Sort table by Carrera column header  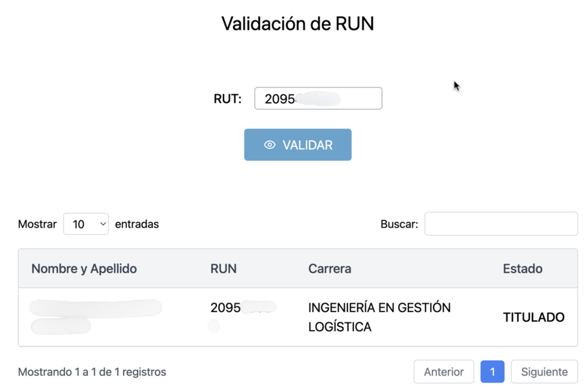330,268
